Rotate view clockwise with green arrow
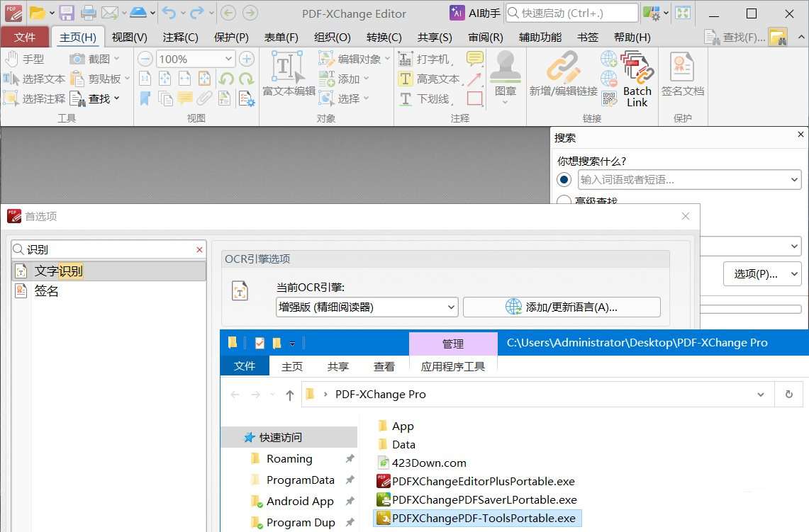809x532 pixels. pos(247,79)
